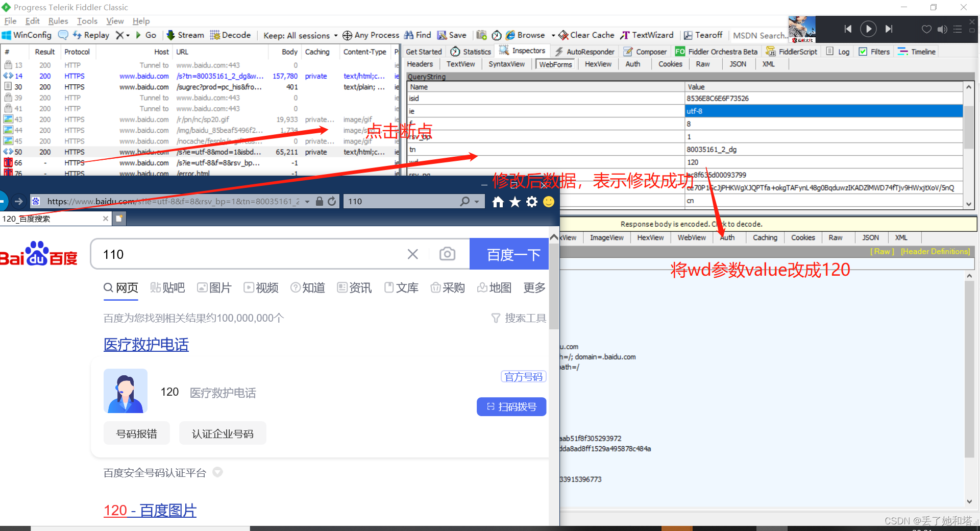The height and width of the screenshot is (531, 980).
Task: Click Browse in Fiddler toolbar
Action: (525, 35)
